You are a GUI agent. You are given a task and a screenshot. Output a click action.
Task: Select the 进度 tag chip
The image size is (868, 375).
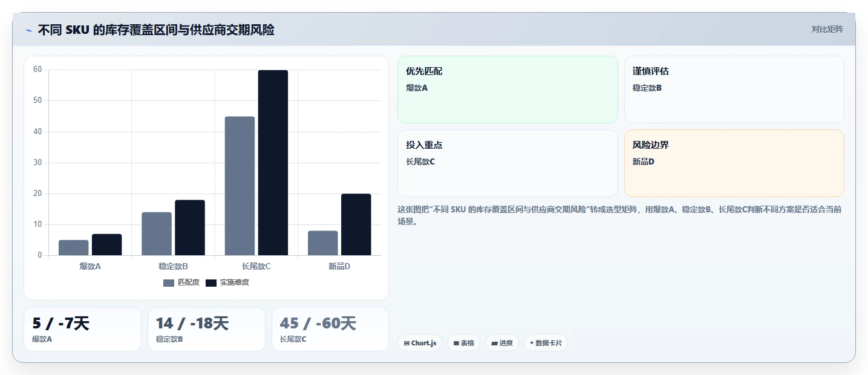(x=502, y=343)
